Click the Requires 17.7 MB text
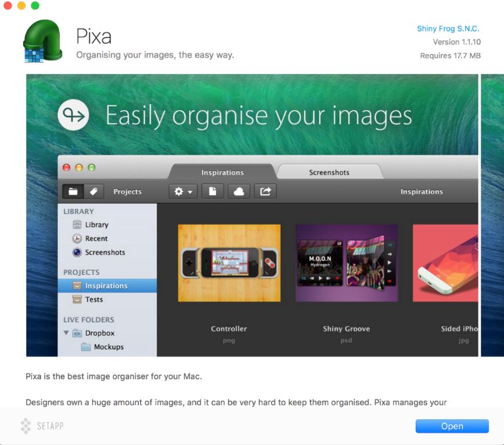 click(451, 56)
